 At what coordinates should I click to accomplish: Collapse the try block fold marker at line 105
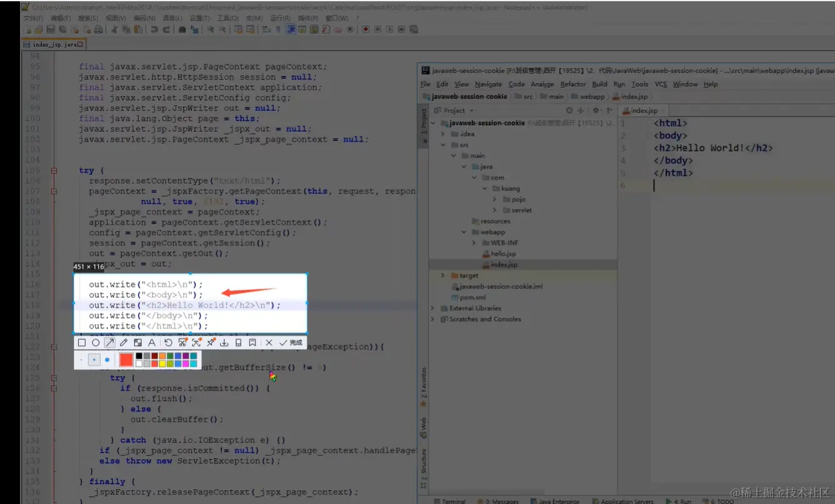[54, 170]
